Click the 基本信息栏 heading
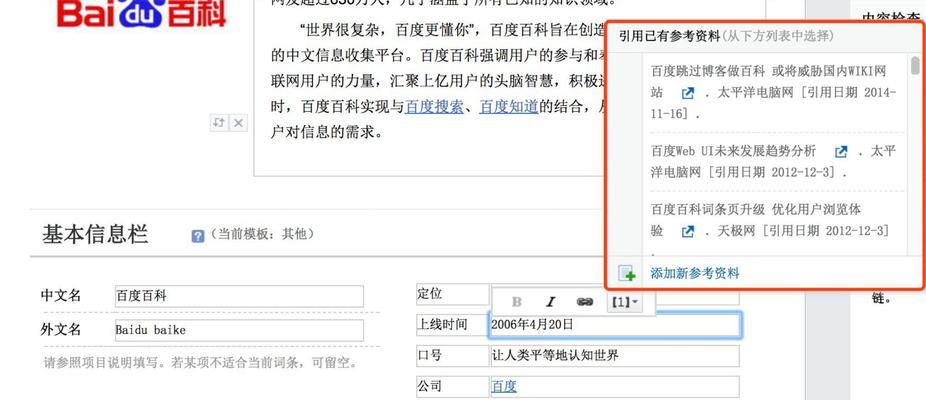 tap(94, 235)
